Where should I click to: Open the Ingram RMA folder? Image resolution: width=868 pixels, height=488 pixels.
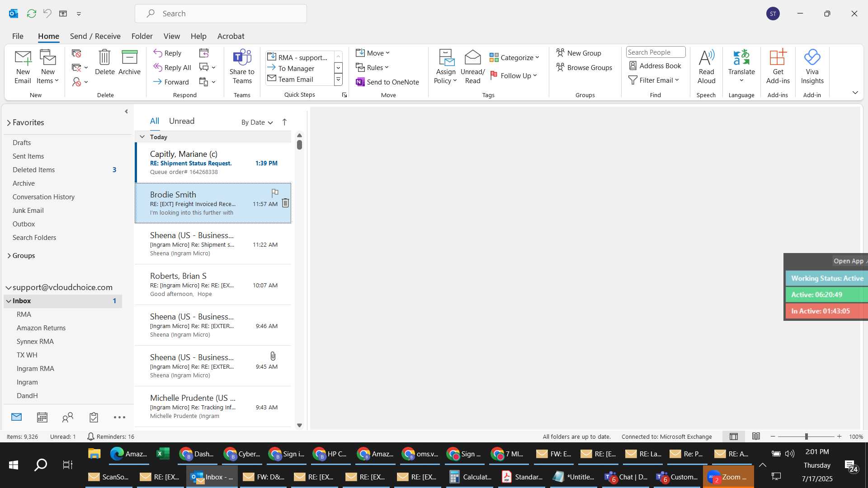[x=63, y=369]
